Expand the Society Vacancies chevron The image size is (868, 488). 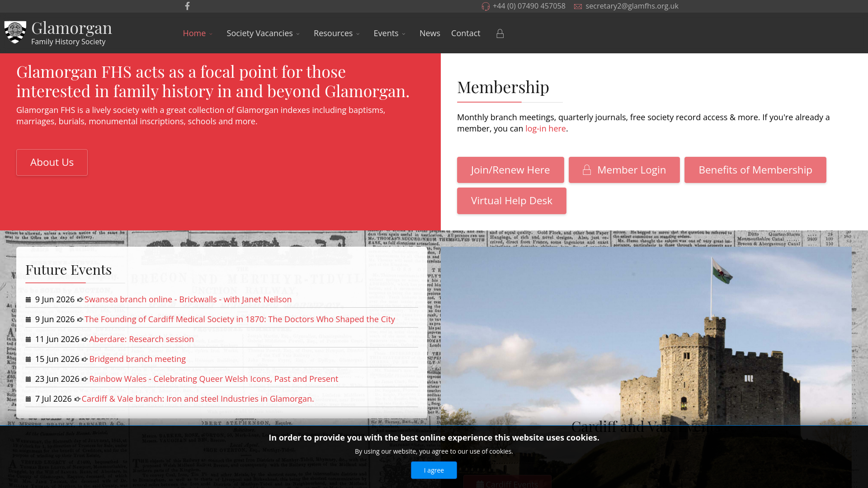(x=298, y=34)
